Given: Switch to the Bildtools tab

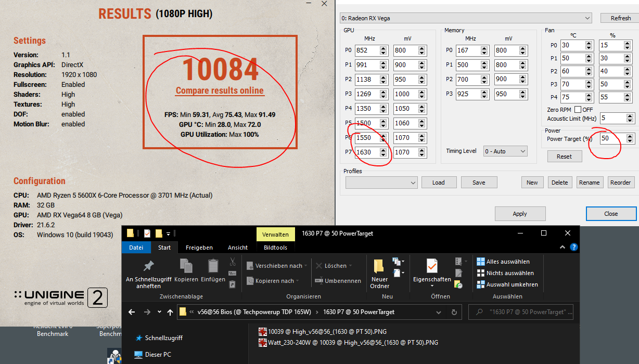Looking at the screenshot, I should (x=275, y=248).
